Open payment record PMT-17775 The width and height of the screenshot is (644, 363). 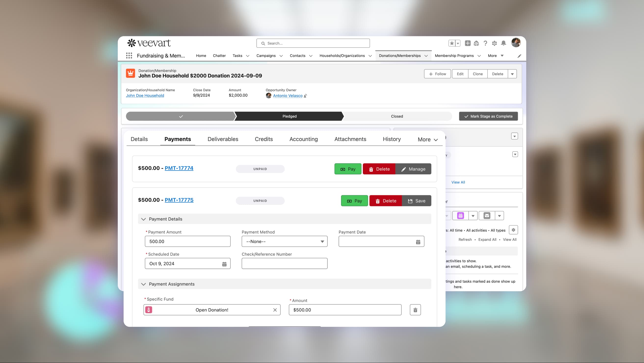[179, 200]
